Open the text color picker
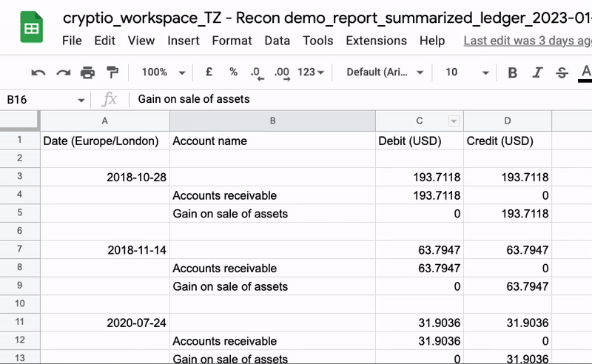The image size is (592, 364). [x=585, y=73]
